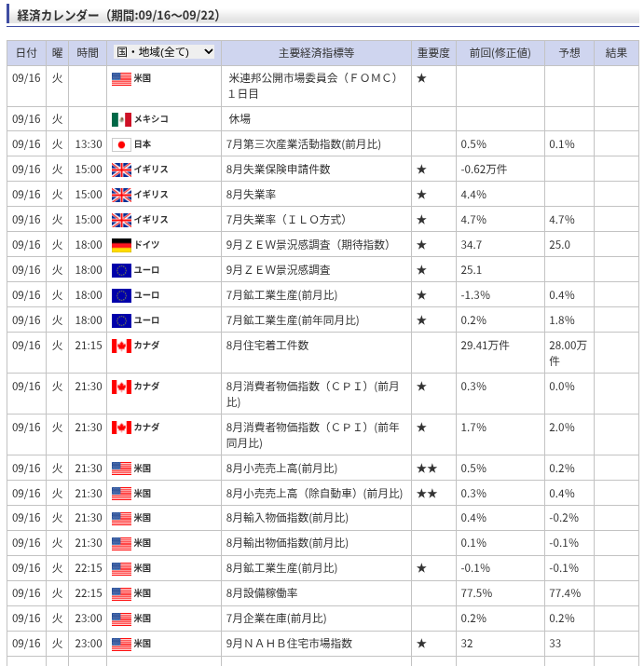The height and width of the screenshot is (666, 644).
Task: Click UK flag in 7月失業率（ILO方式）row
Action: [121, 220]
